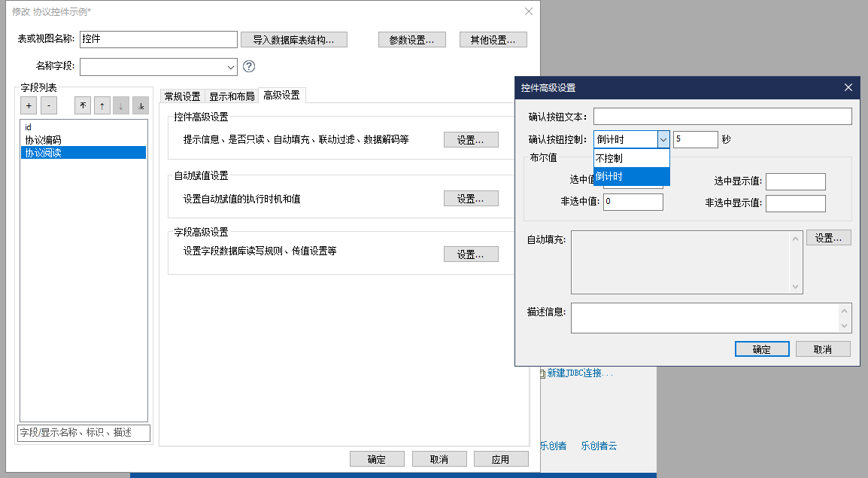The height and width of the screenshot is (478, 868).
Task: Move selected field down one position
Action: pyautogui.click(x=121, y=106)
